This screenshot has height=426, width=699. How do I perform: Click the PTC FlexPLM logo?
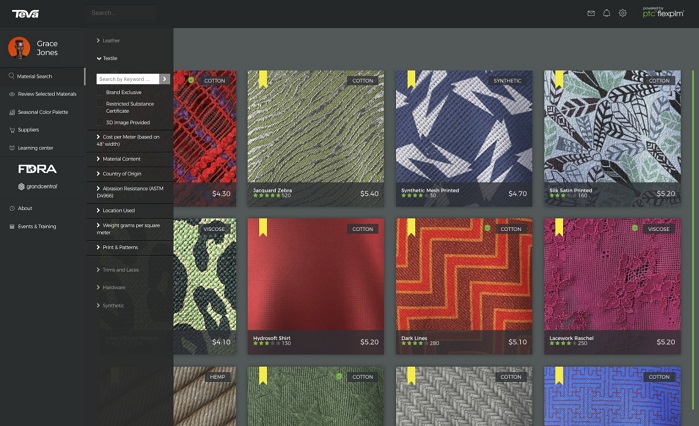(x=663, y=12)
